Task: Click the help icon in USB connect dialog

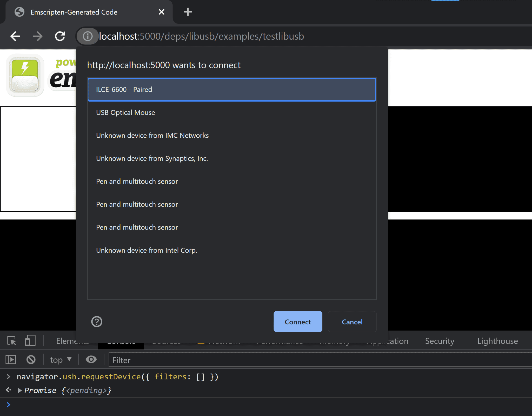Action: [x=97, y=321]
